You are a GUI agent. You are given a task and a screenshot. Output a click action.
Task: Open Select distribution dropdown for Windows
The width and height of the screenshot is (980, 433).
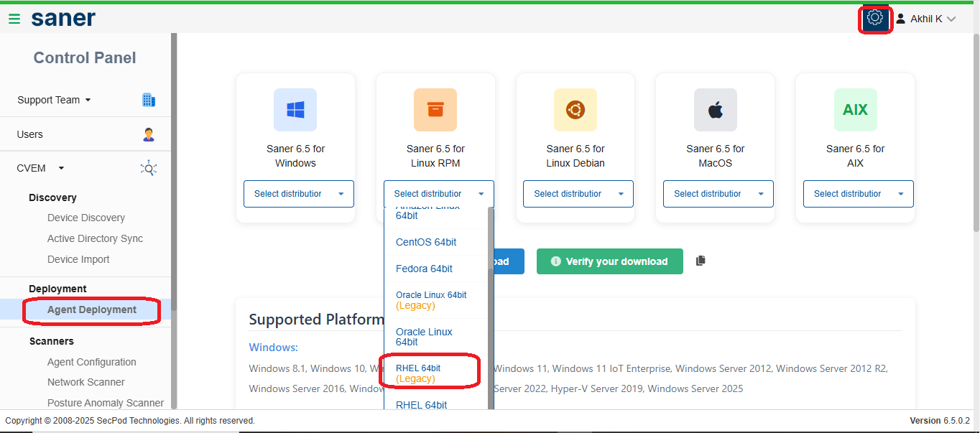point(299,194)
